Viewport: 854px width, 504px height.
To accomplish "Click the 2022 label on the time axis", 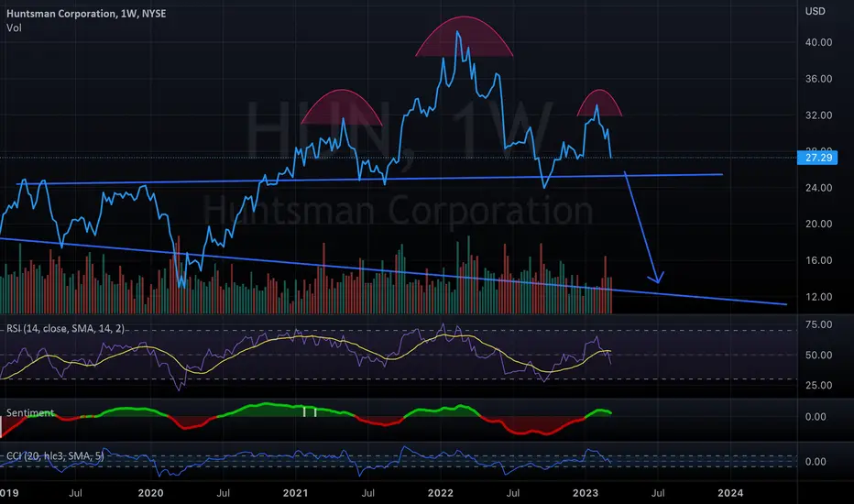I will [440, 493].
